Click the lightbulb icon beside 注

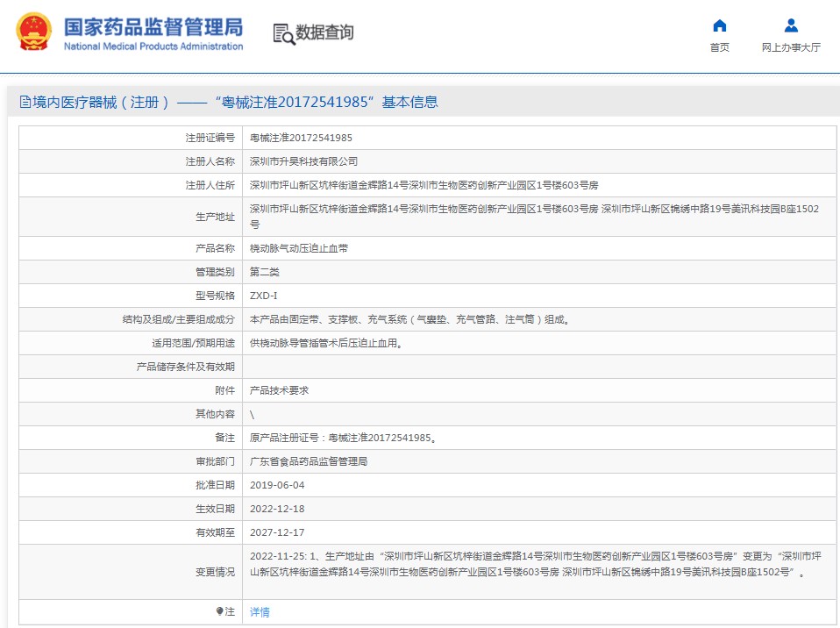(219, 611)
